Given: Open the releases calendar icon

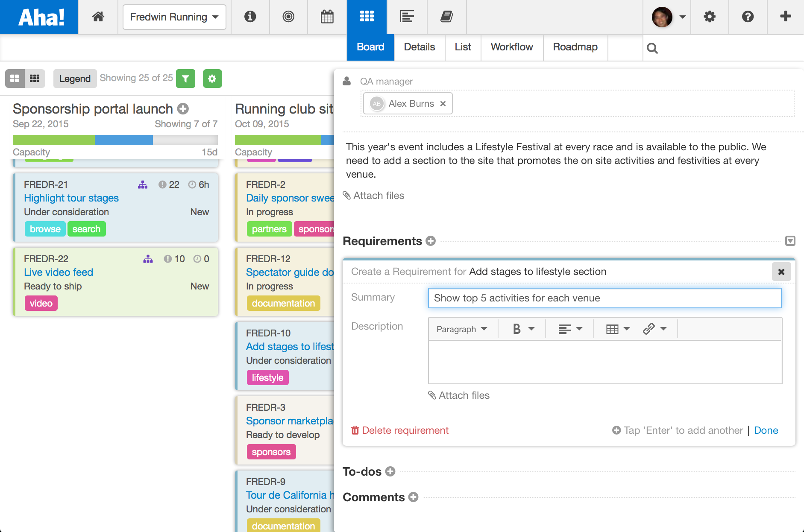Looking at the screenshot, I should [x=327, y=17].
